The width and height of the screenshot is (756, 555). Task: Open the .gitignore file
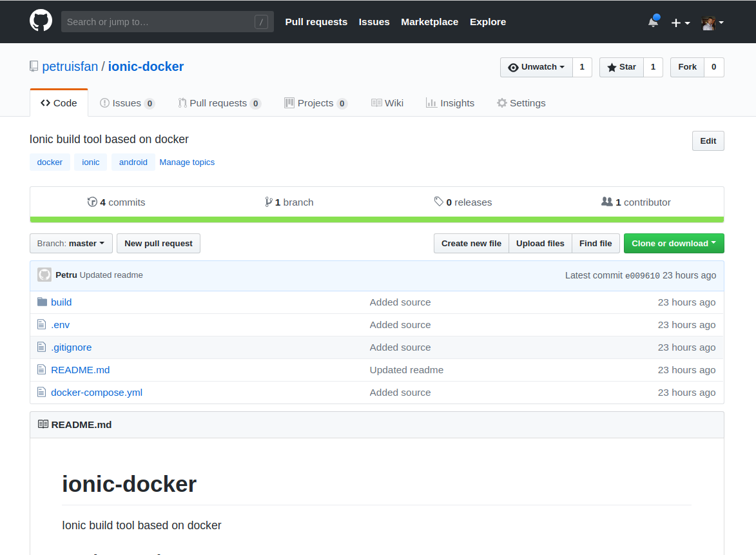72,347
